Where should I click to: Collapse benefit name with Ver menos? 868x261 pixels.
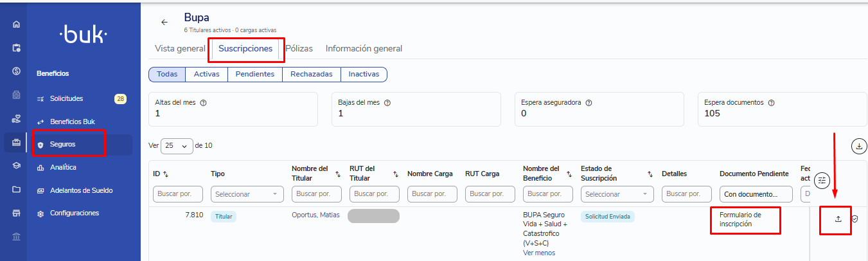pyautogui.click(x=539, y=253)
